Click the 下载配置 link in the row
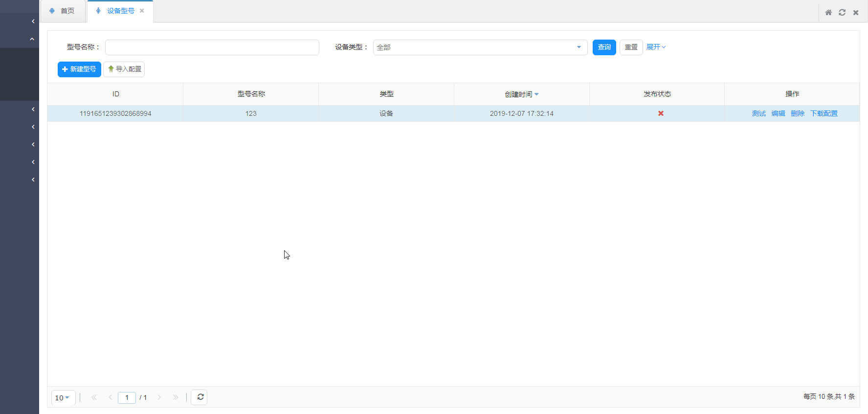 823,113
